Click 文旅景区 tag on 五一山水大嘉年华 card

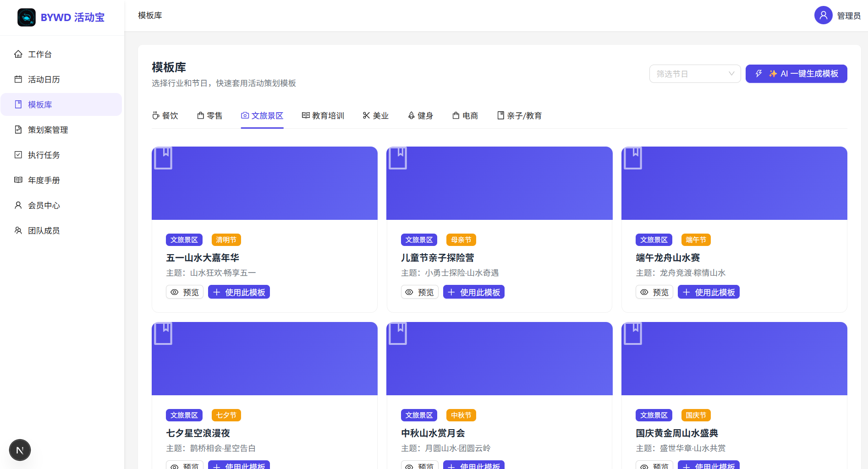[184, 240]
